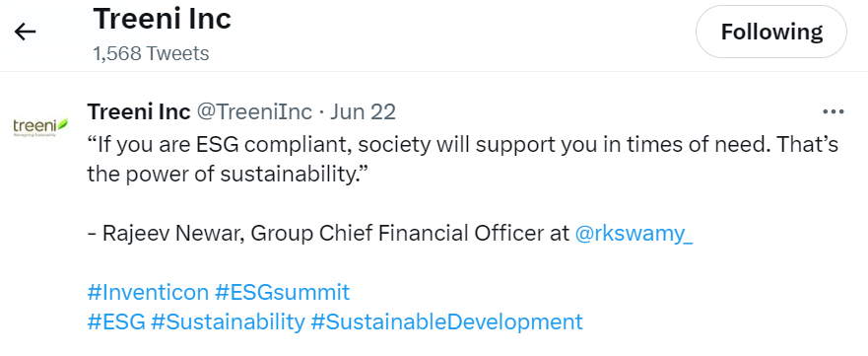Open the #ESGsummit hashtag
The width and height of the screenshot is (868, 356).
[283, 292]
